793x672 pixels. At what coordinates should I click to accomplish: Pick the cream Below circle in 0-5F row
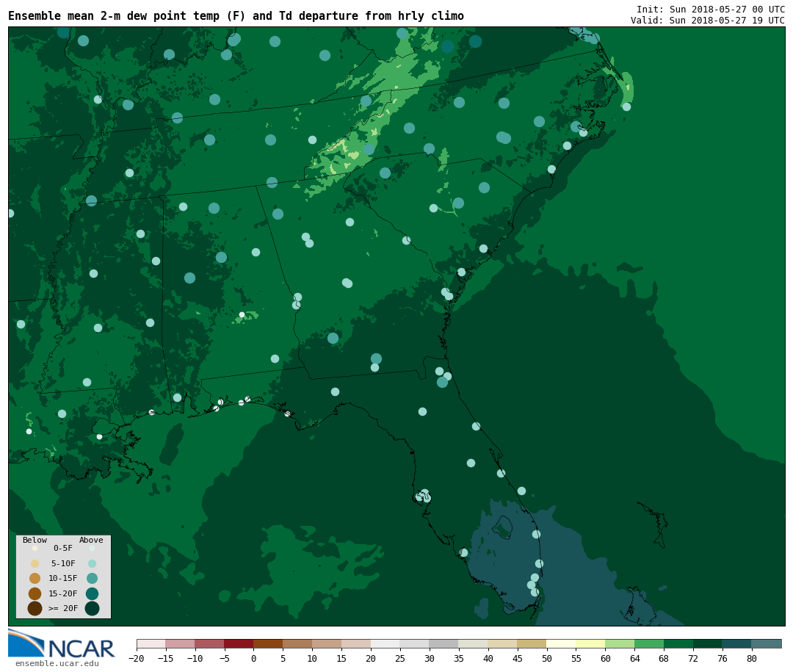coord(35,548)
